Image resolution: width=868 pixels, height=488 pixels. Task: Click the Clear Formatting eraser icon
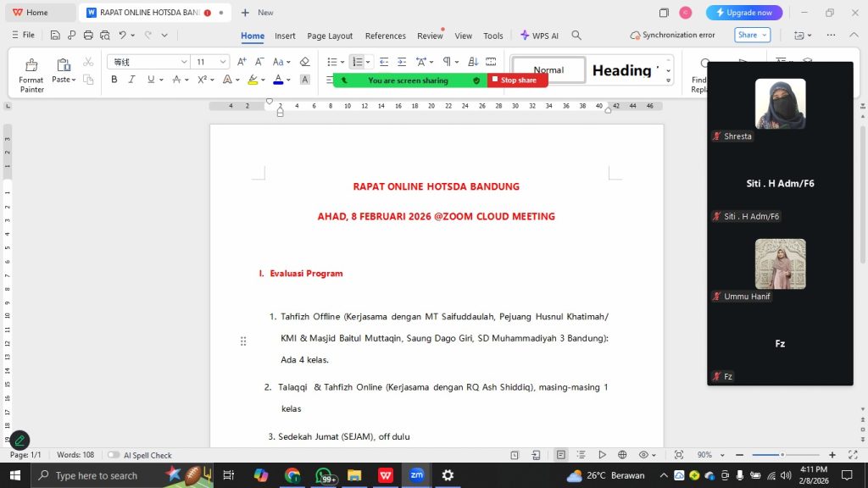coord(305,62)
